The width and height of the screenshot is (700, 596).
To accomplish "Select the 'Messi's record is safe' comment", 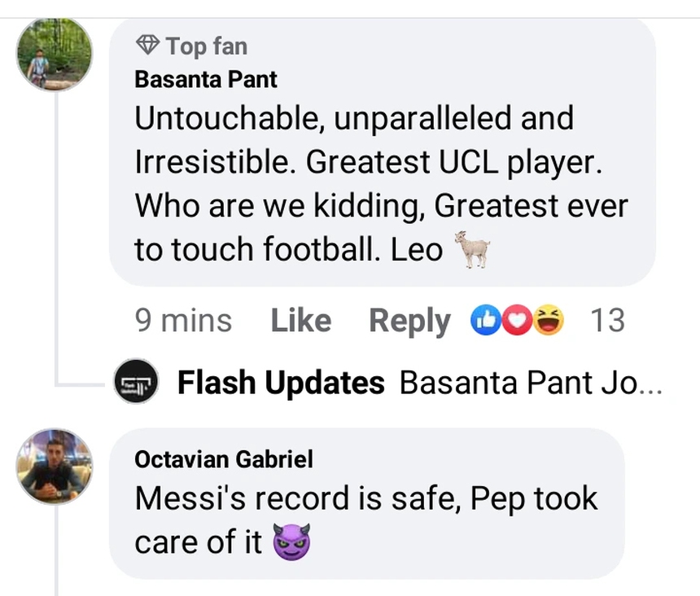I will pos(366,498).
